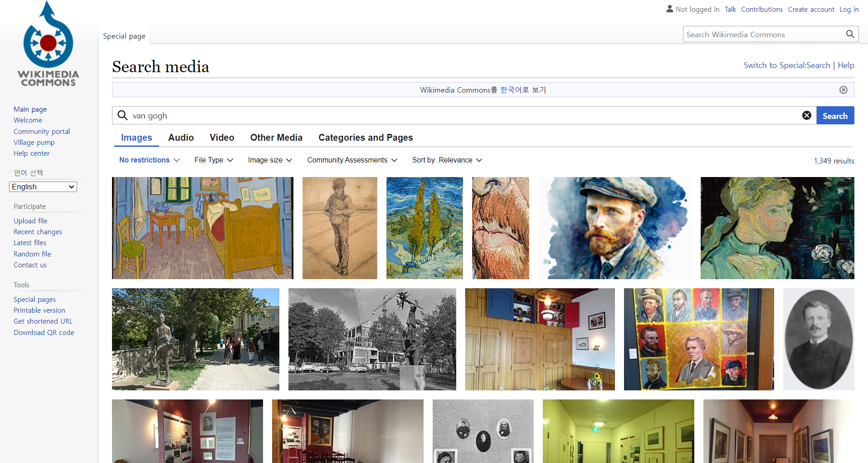
Task: Open the Contributions link
Action: (762, 9)
